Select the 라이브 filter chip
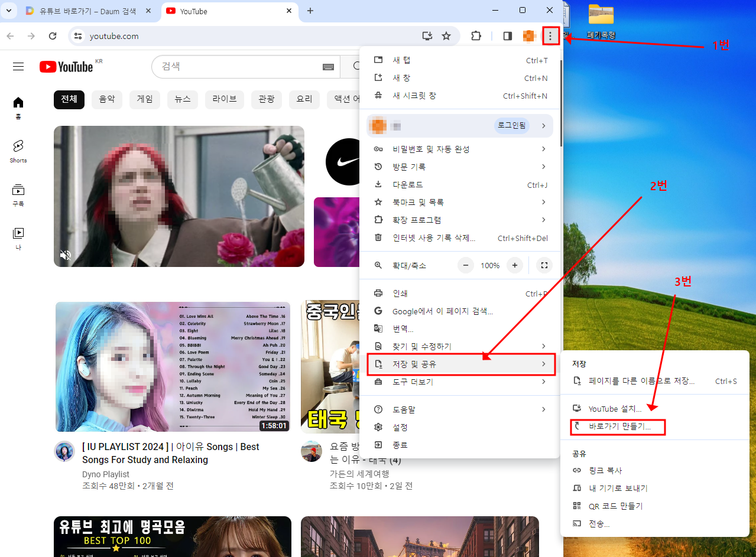 coord(225,99)
